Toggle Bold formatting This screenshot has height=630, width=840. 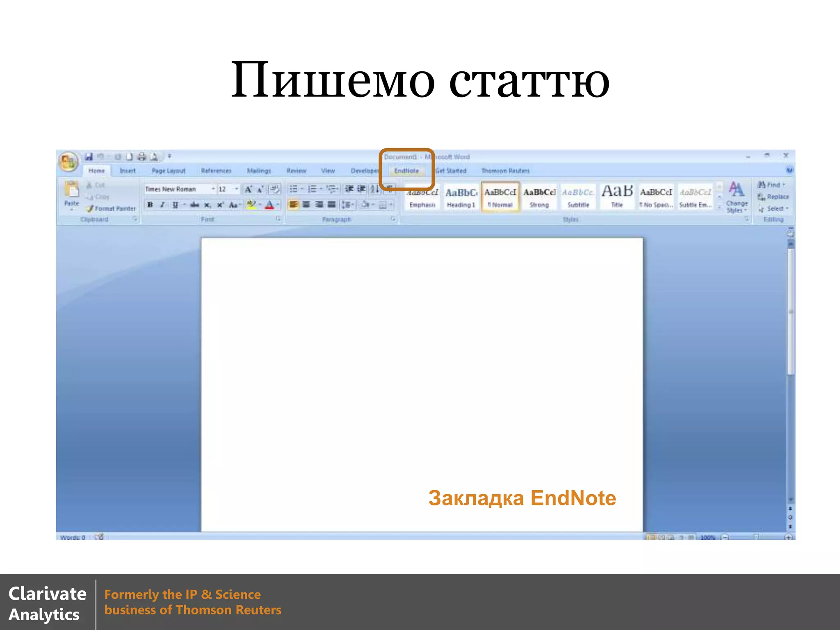tap(150, 205)
